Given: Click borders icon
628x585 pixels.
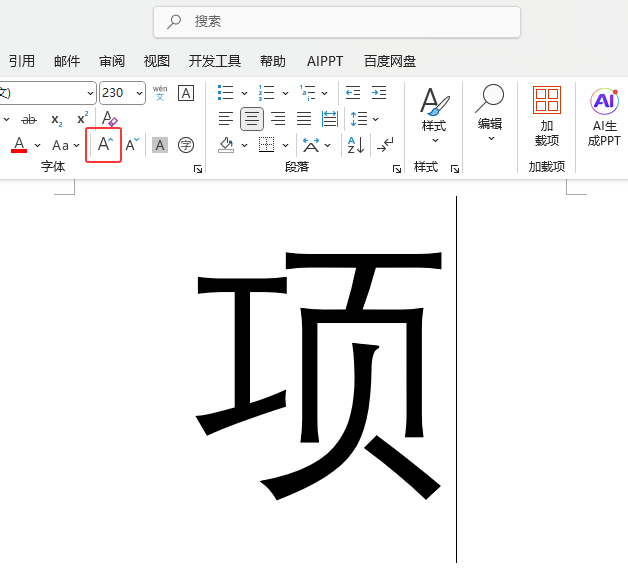Looking at the screenshot, I should [x=266, y=145].
